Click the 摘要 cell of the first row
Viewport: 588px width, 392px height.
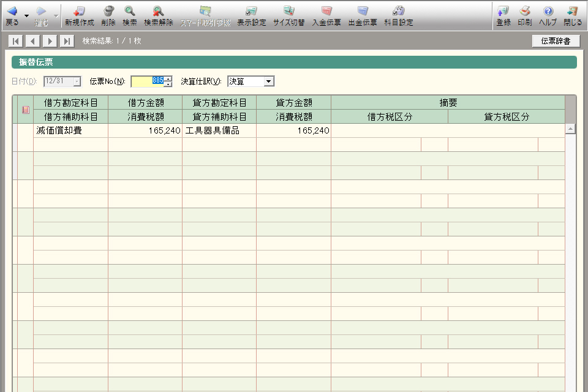coord(448,130)
